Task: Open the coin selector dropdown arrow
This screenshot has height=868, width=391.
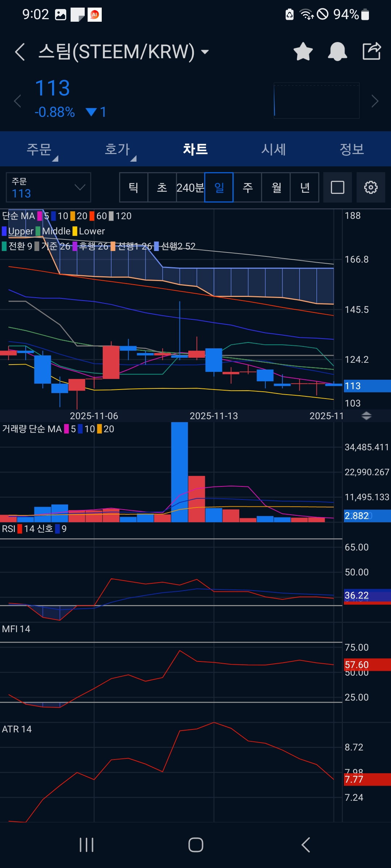Action: 205,52
